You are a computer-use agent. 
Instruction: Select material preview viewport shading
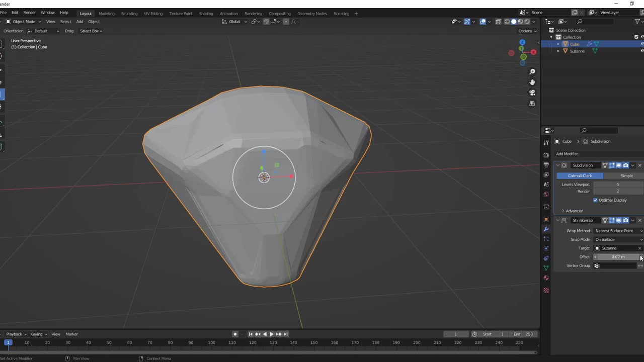(x=520, y=22)
